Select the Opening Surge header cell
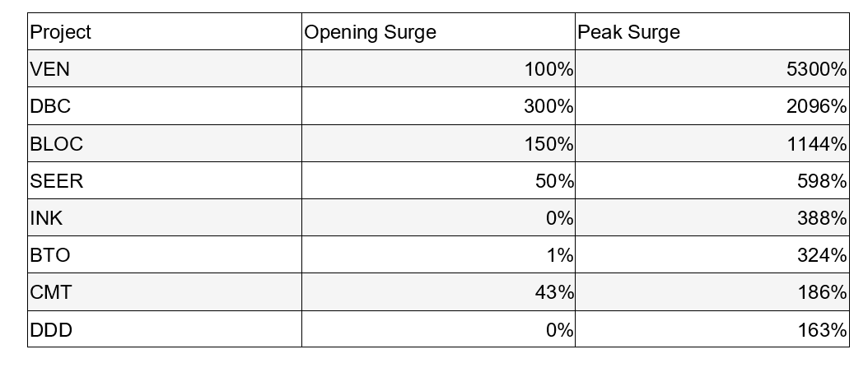Image resolution: width=868 pixels, height=368 pixels. click(438, 32)
